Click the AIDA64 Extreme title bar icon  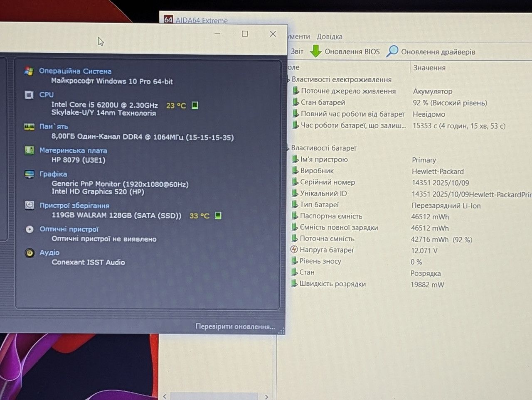pos(168,20)
